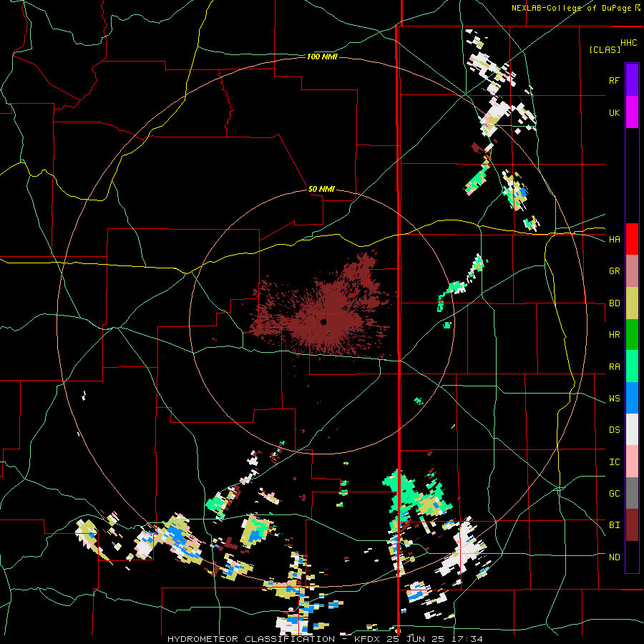Click the WS blue legend swatch
Screen dimensions: 644x644
tap(632, 398)
